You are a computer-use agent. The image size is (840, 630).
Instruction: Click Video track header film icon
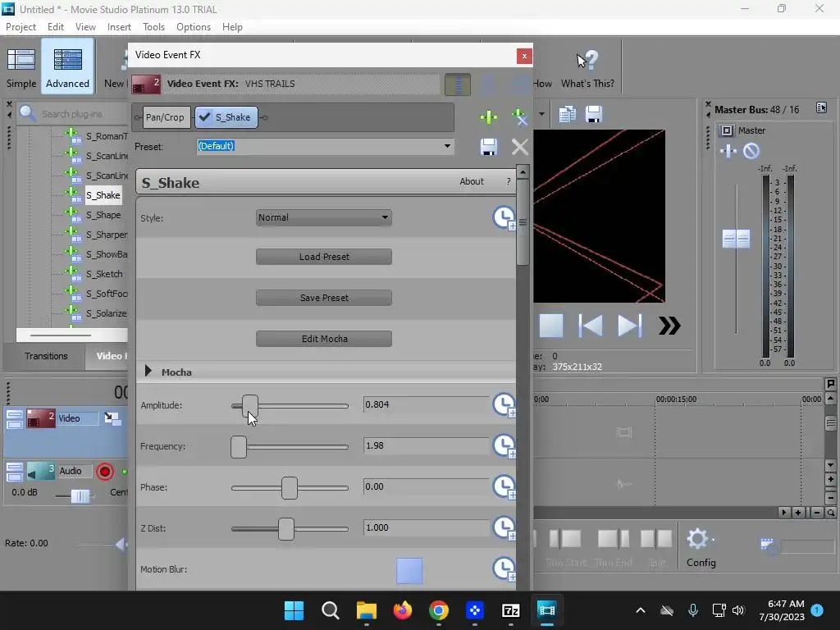[41, 418]
